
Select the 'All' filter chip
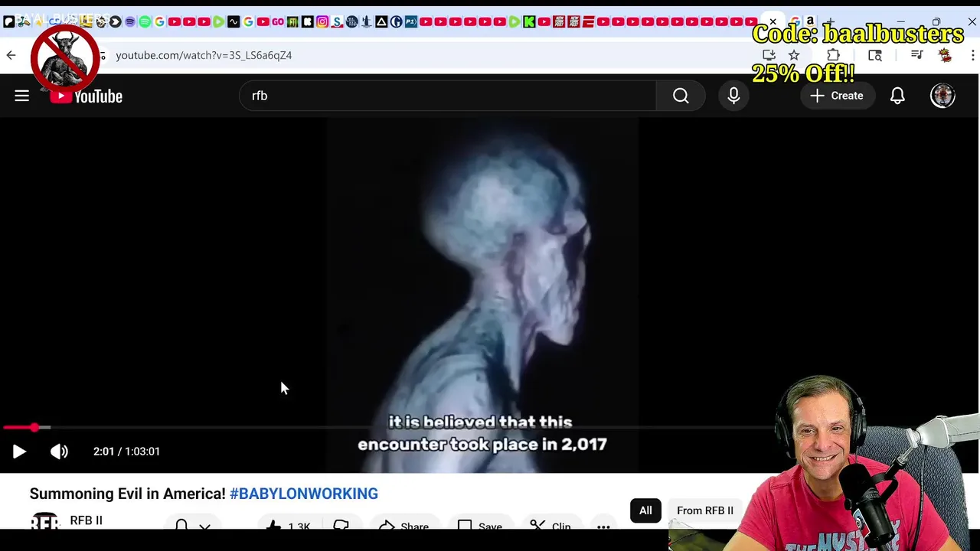[x=645, y=510]
